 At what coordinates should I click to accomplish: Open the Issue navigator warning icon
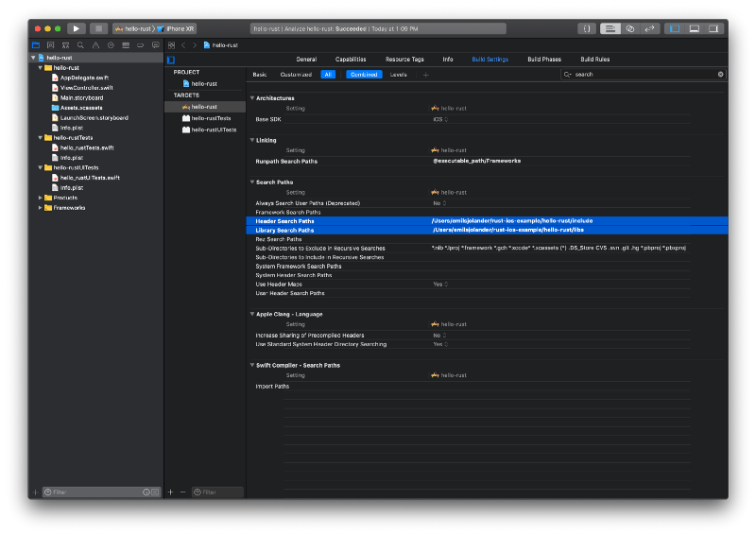96,44
